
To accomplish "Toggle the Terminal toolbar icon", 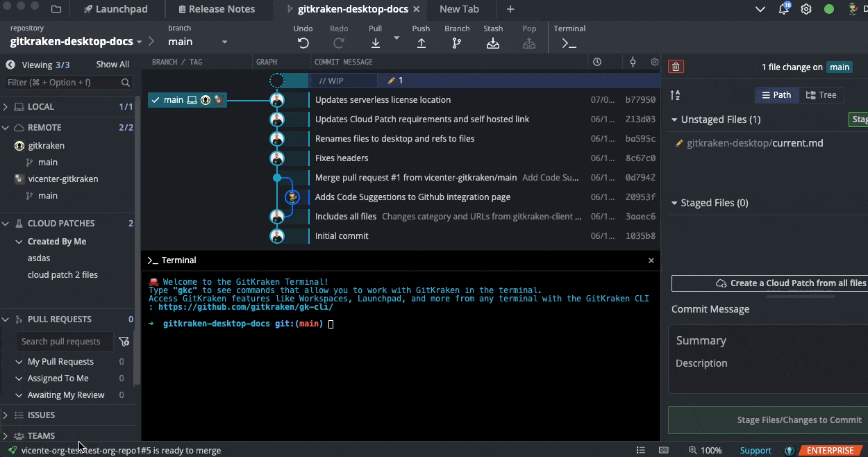I will coord(569,43).
